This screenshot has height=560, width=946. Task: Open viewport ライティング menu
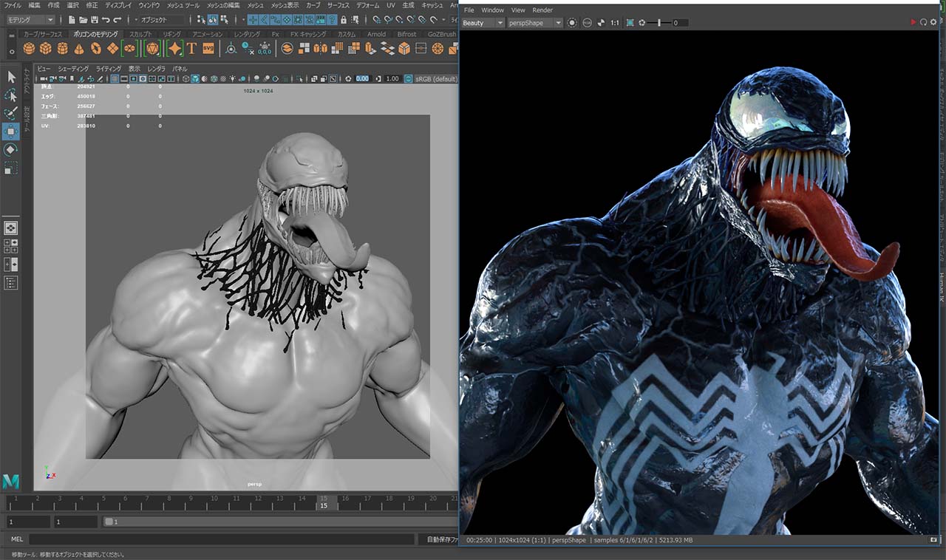(108, 69)
